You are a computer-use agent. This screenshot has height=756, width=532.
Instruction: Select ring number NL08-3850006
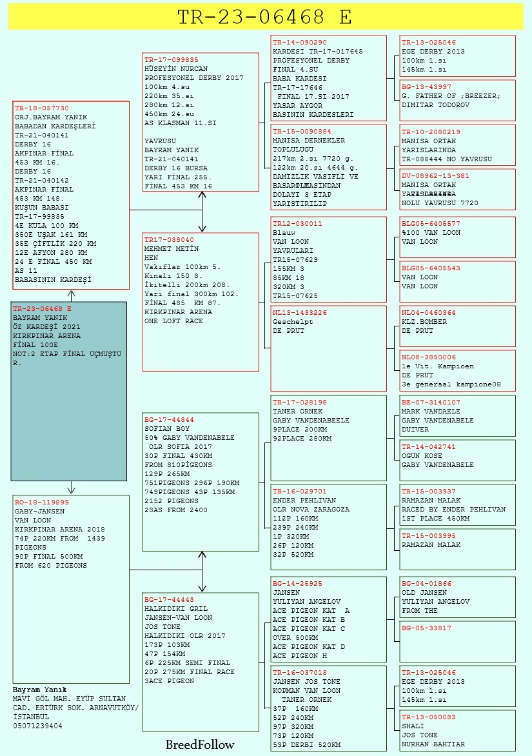click(x=429, y=357)
